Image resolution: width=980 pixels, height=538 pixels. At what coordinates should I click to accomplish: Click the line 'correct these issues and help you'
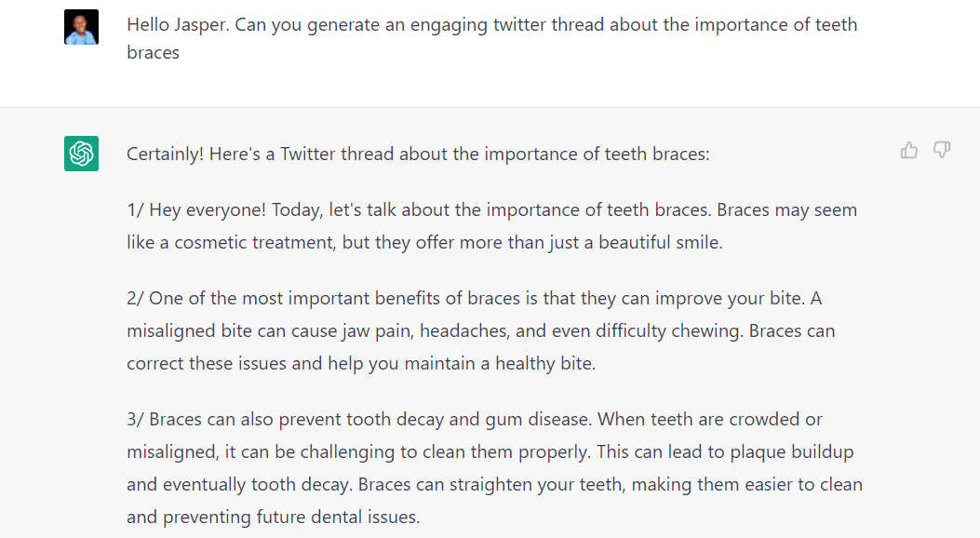361,363
